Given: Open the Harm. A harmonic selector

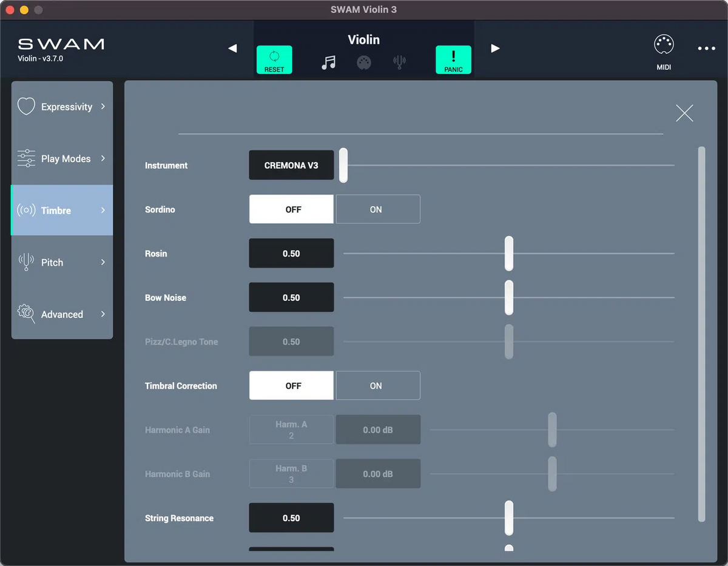Looking at the screenshot, I should coord(291,430).
